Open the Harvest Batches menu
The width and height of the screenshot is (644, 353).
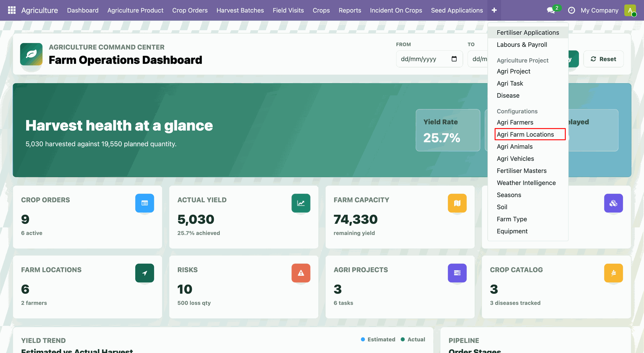click(240, 10)
